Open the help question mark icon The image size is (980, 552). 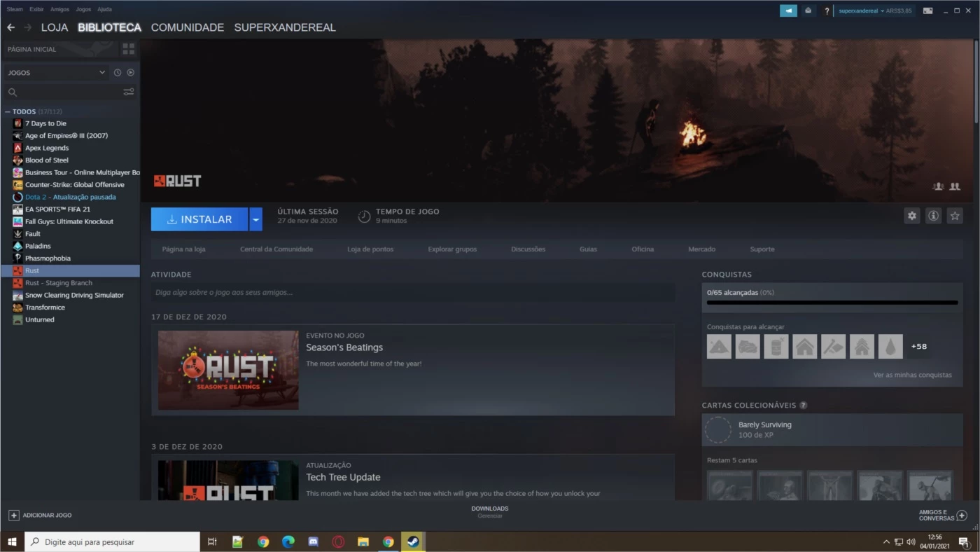point(827,11)
